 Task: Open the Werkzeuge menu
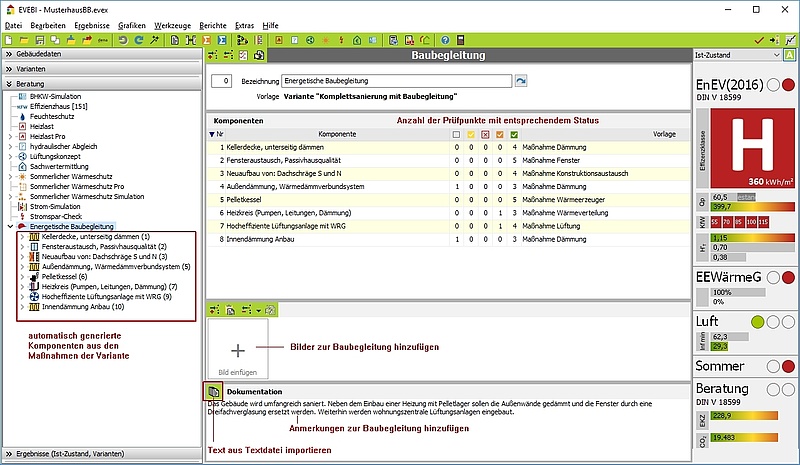pos(172,26)
